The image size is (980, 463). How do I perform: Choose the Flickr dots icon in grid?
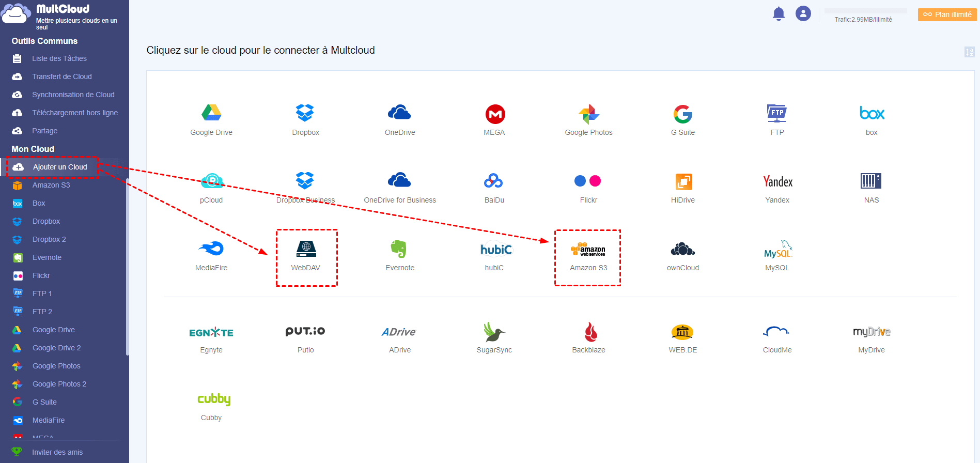point(588,181)
